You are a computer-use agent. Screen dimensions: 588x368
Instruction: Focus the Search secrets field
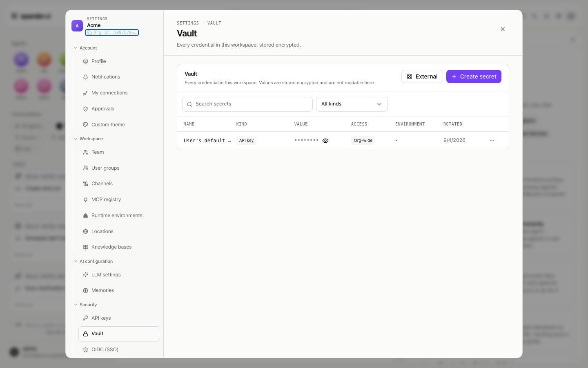(247, 104)
